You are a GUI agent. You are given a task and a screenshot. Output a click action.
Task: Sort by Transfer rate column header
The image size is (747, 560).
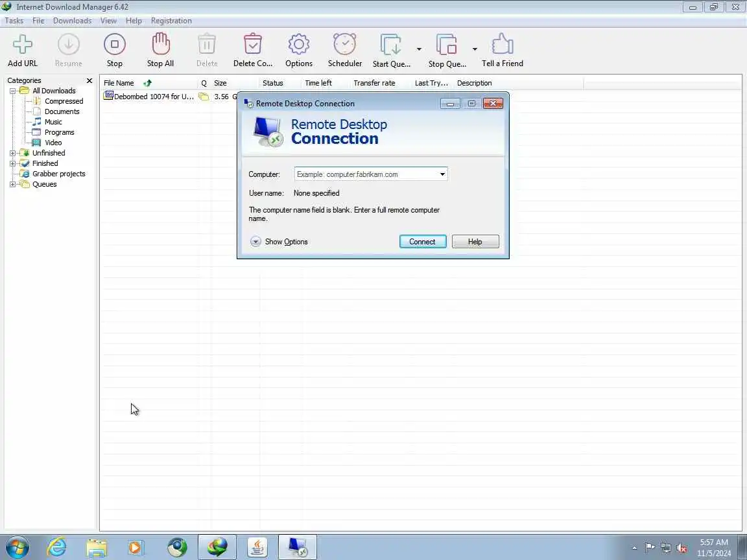pos(374,83)
